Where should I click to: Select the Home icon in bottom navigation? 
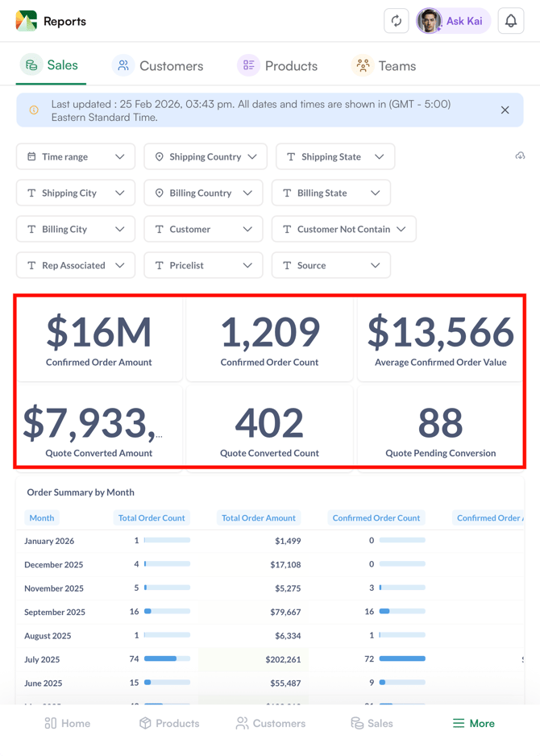[x=50, y=723]
